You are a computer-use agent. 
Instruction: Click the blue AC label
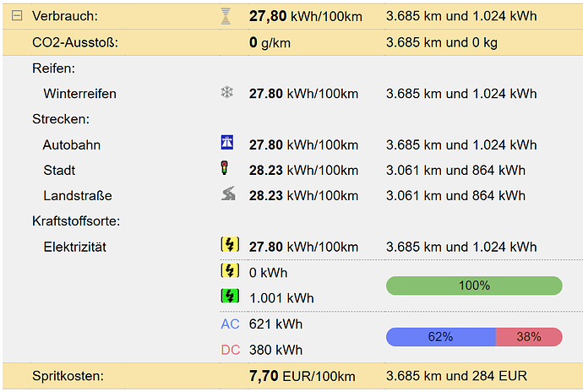click(x=230, y=324)
